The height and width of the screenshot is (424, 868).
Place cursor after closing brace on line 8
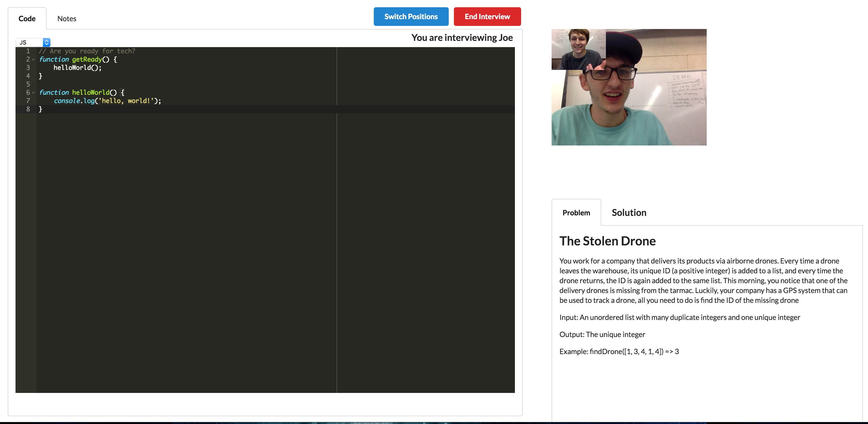[x=43, y=109]
